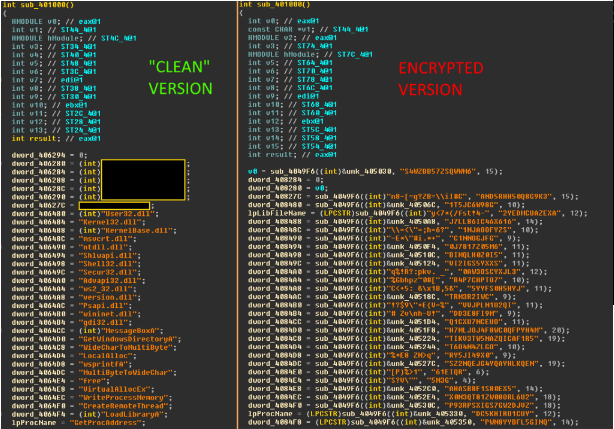
Task: Select the "version.dll" string
Action: (109, 297)
